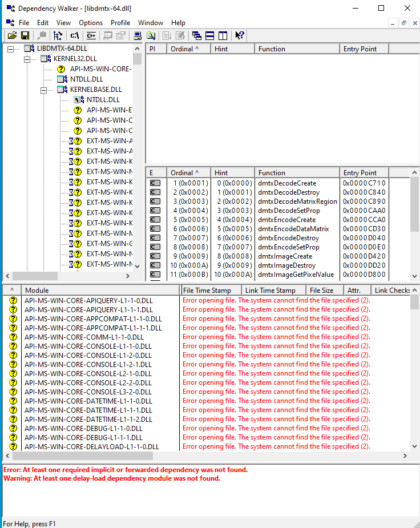Toggle full paths (c:\) toolbar button

(x=75, y=35)
